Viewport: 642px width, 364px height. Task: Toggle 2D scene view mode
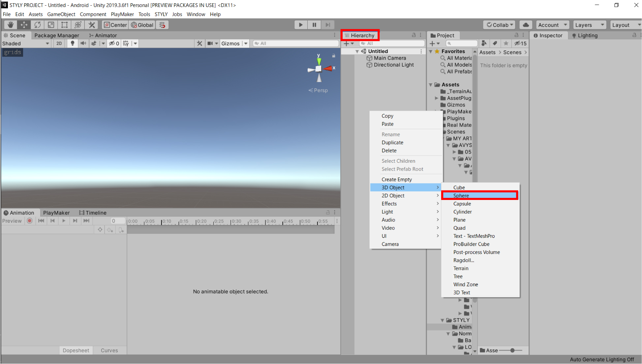coord(59,43)
